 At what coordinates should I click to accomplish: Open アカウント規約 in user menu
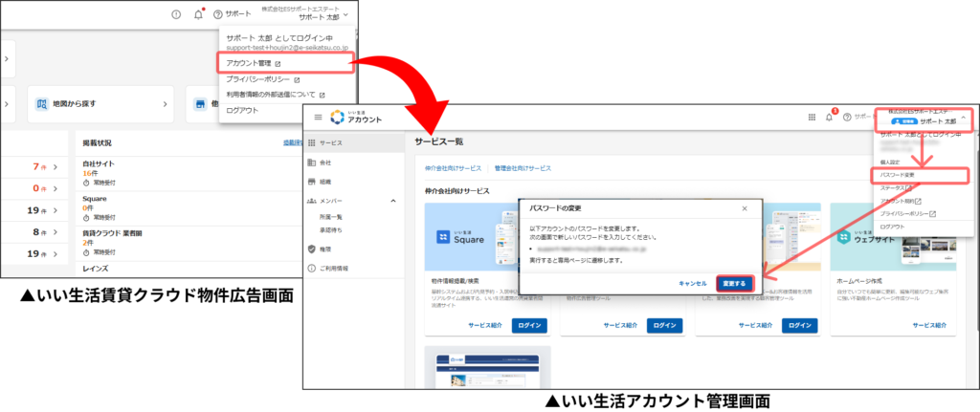pos(901,201)
